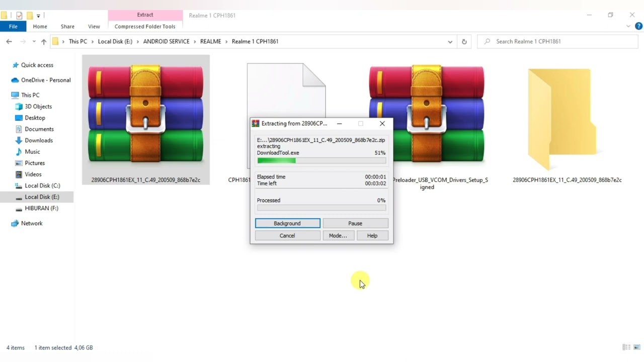The height and width of the screenshot is (362, 644).
Task: Open Customize Quick Access Toolbar dropdown
Action: 38,16
